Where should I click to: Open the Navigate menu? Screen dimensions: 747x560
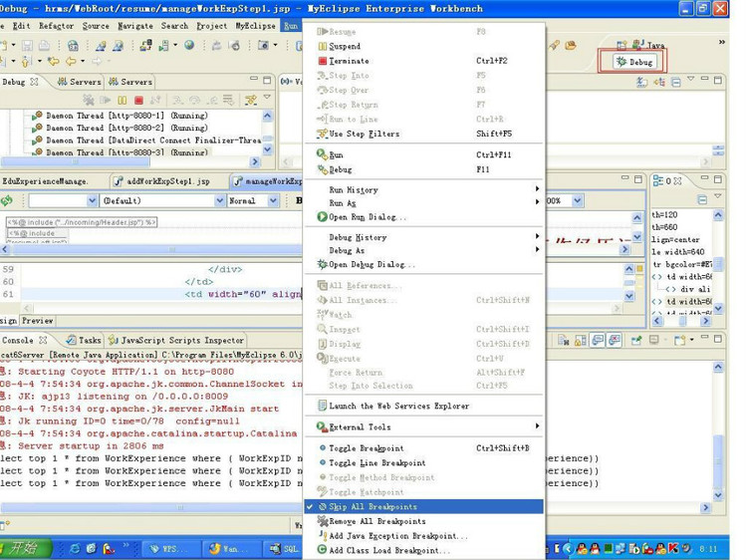[x=135, y=26]
